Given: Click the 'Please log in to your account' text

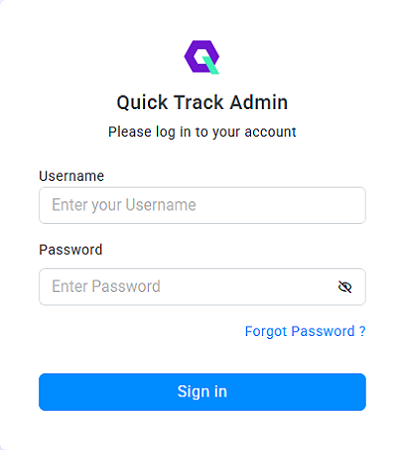Looking at the screenshot, I should 202,132.
